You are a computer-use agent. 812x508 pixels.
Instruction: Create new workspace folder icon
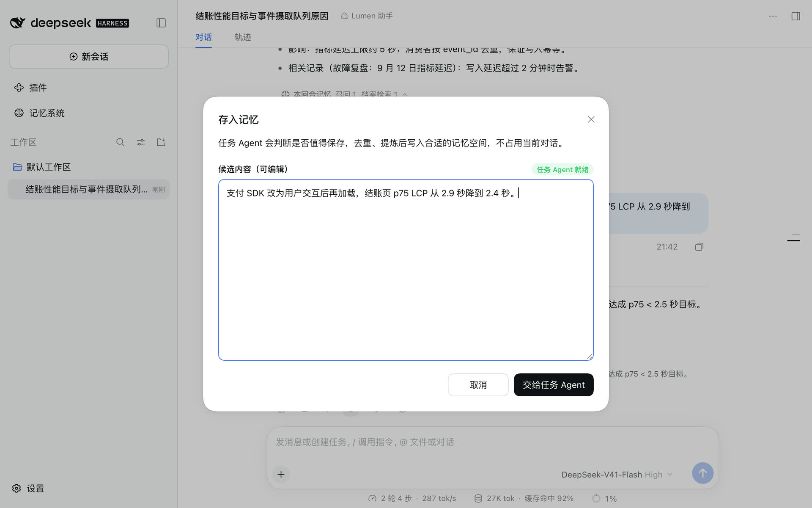coord(161,142)
